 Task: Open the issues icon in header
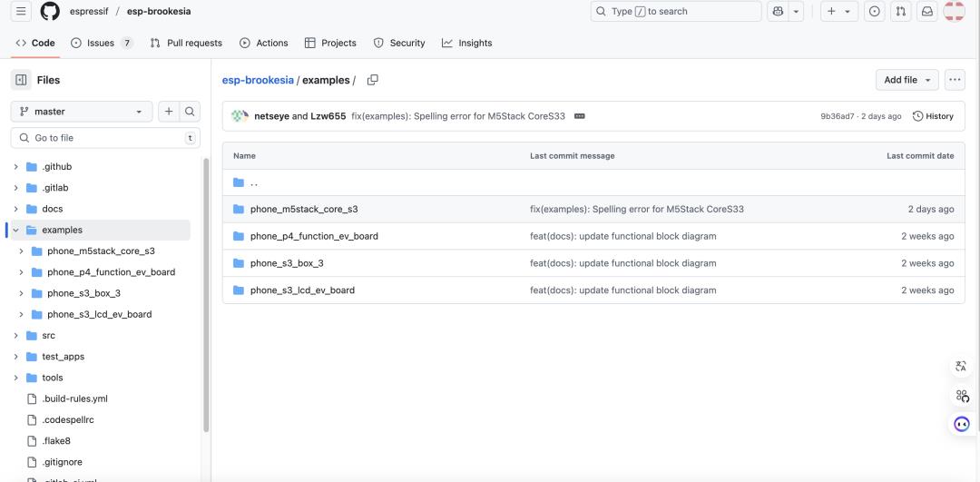875,11
